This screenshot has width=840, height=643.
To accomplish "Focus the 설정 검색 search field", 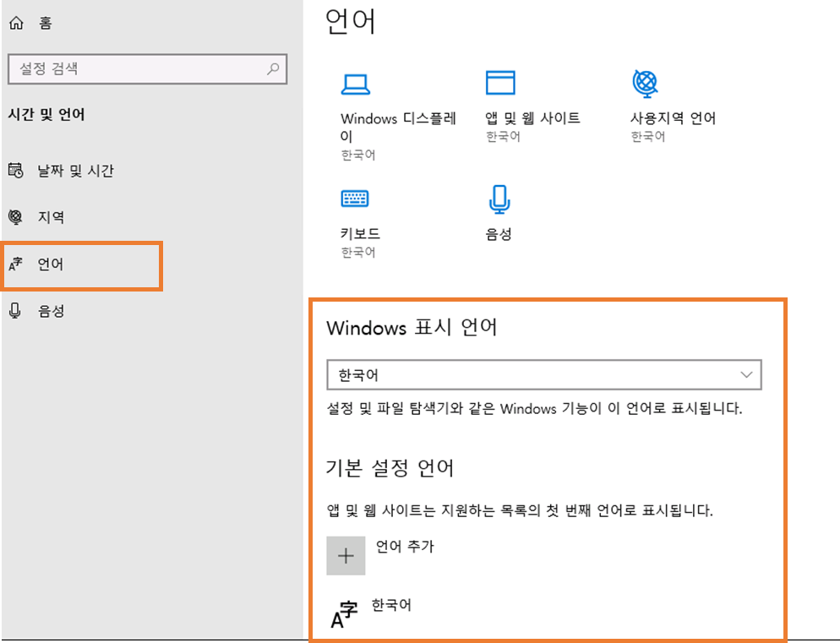I will click(147, 68).
